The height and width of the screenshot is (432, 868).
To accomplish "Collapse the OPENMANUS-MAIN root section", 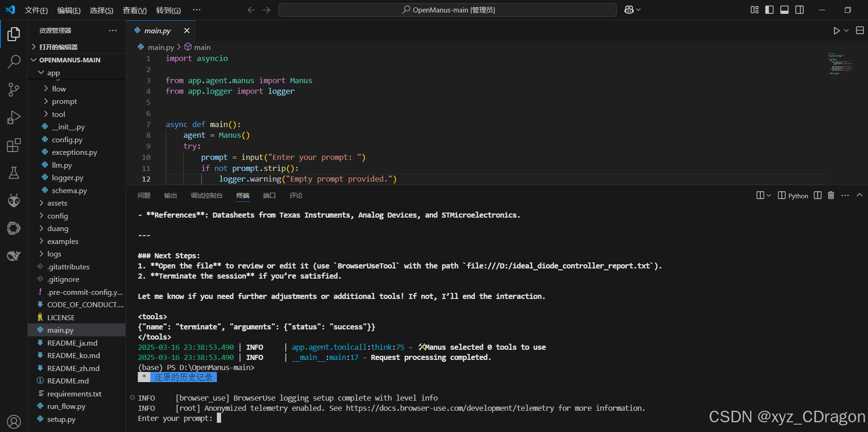I will tap(69, 60).
